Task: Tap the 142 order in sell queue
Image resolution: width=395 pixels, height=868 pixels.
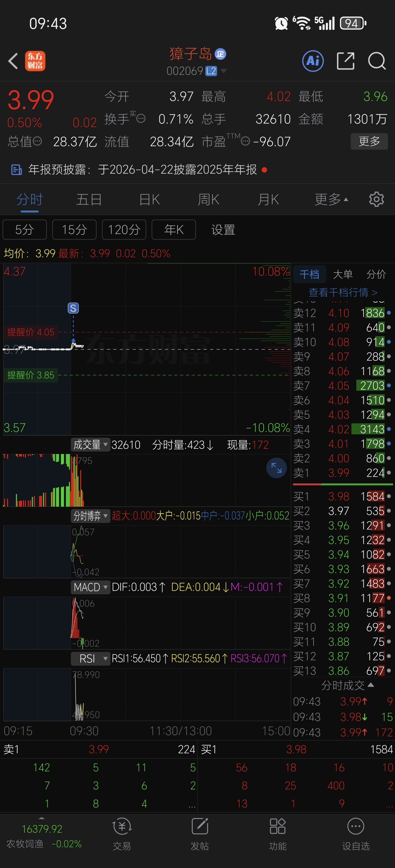Action: [41, 767]
